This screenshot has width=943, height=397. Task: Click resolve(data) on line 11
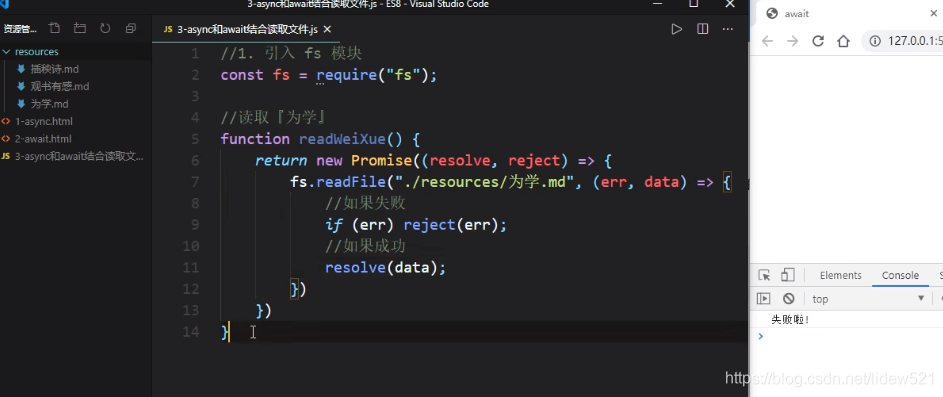click(x=381, y=268)
